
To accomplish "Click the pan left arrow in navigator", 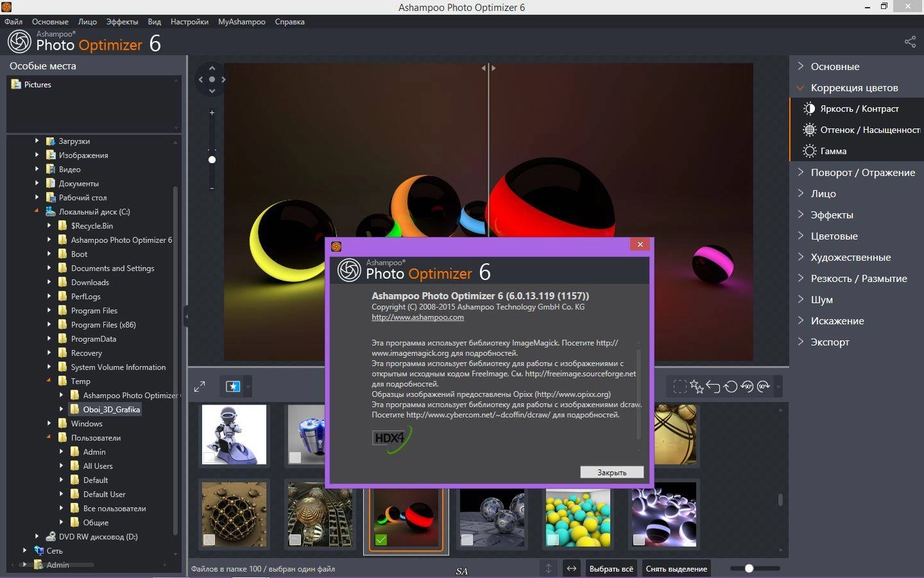I will (x=200, y=80).
